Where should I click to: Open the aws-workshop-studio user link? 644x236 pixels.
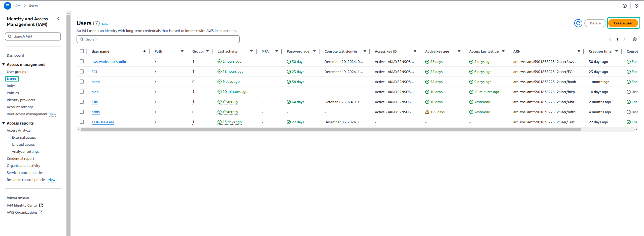click(x=109, y=62)
